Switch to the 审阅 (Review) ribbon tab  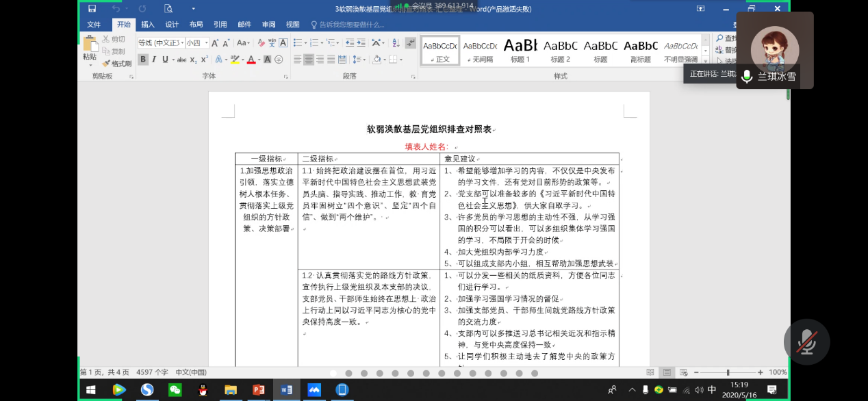tap(268, 25)
